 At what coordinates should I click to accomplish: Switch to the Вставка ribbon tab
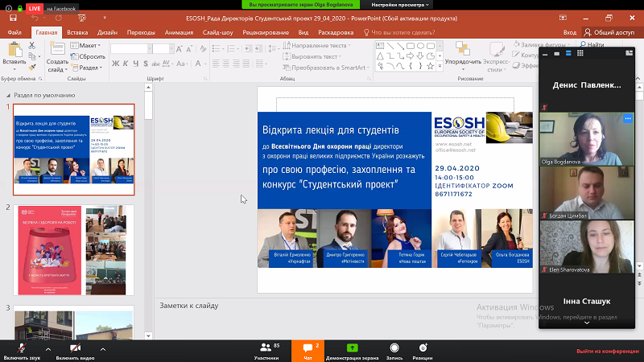(77, 32)
